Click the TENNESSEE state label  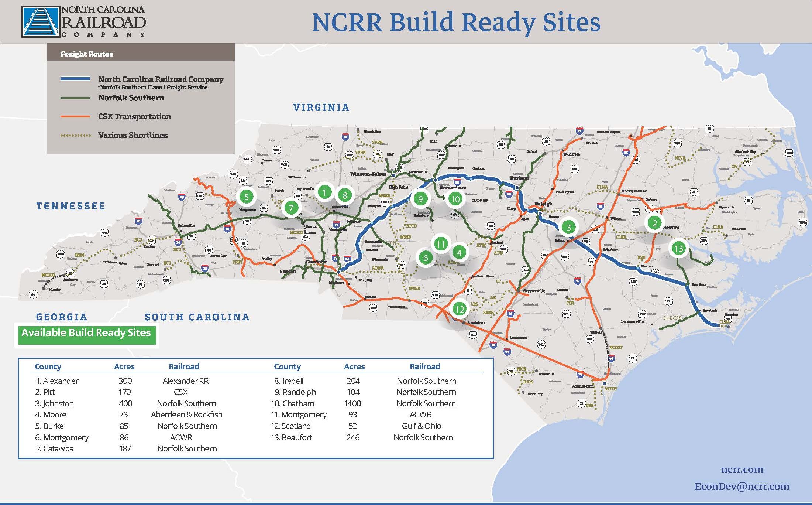[70, 206]
